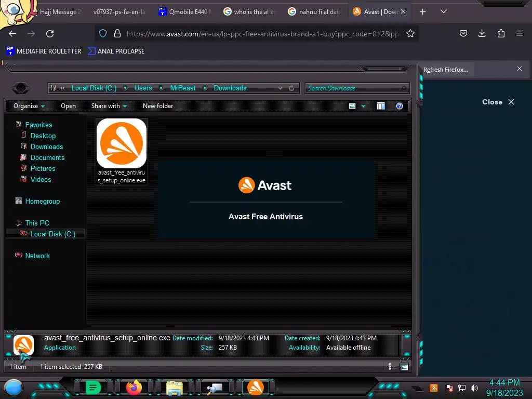Open Firefox hamburger application menu
This screenshot has width=532, height=399.
520,33
